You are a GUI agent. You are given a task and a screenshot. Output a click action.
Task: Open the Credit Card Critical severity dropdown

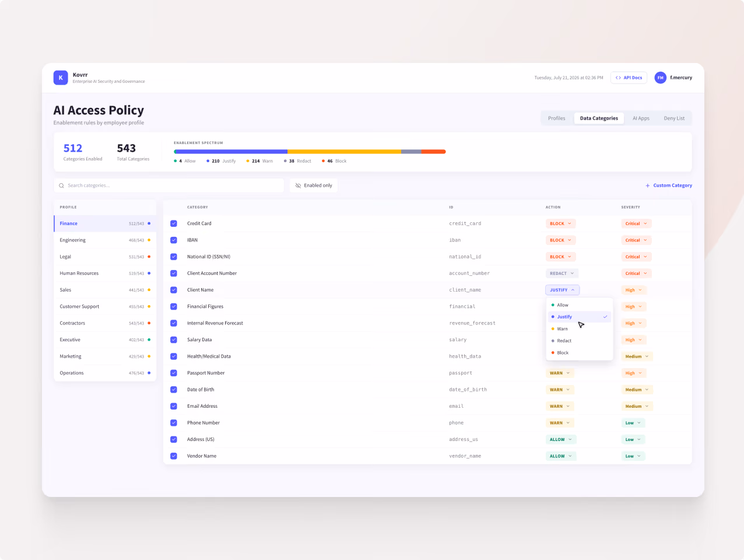[637, 223]
